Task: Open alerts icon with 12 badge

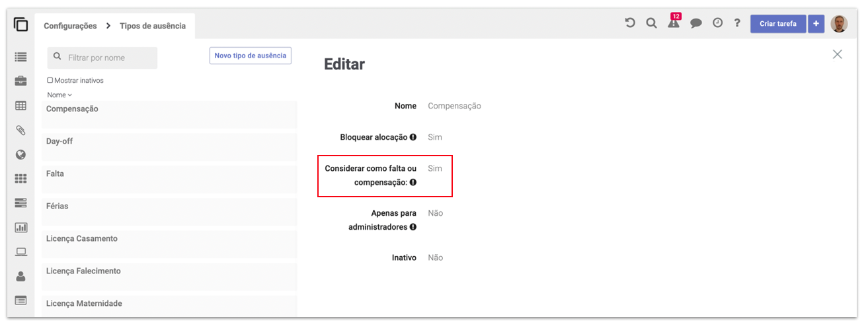Action: tap(674, 23)
